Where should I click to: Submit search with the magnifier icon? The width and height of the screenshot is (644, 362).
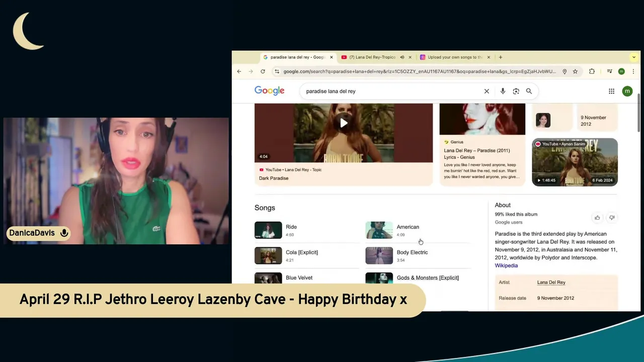[x=529, y=91]
